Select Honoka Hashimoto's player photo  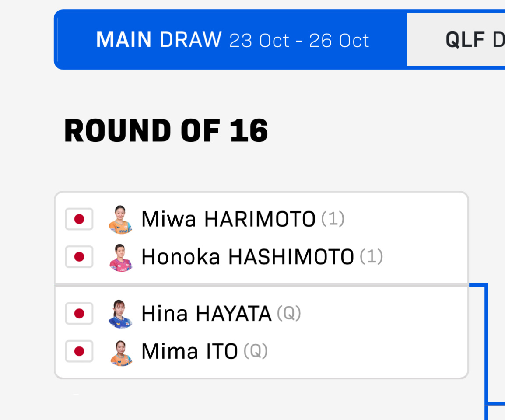(x=120, y=257)
